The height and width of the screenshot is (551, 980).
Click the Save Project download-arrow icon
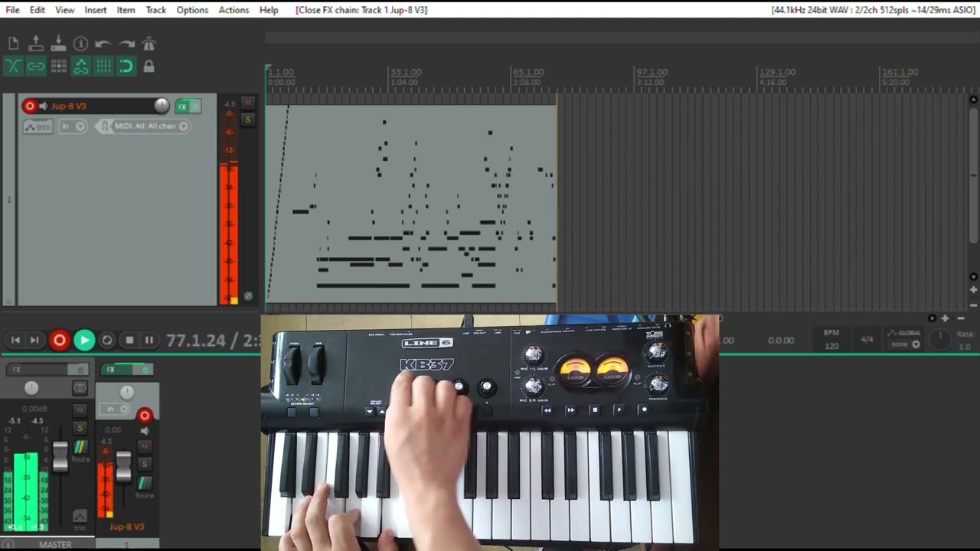pyautogui.click(x=58, y=44)
